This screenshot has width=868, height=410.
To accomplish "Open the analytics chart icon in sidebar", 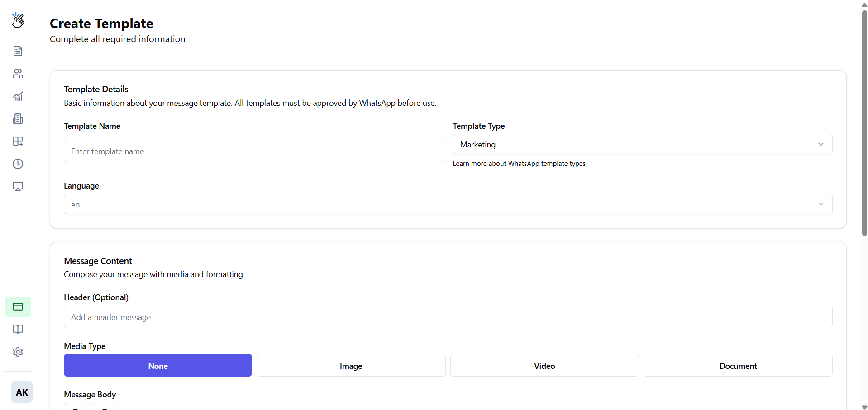I will coord(18,96).
